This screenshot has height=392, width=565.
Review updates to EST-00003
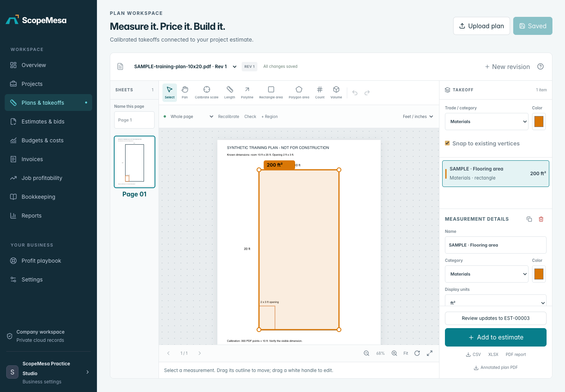[x=496, y=318]
